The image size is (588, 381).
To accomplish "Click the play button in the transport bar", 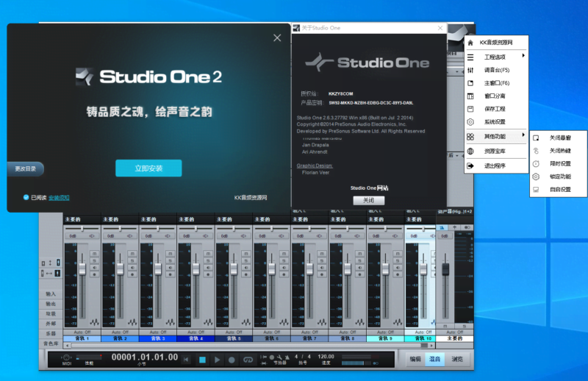I will (x=217, y=360).
